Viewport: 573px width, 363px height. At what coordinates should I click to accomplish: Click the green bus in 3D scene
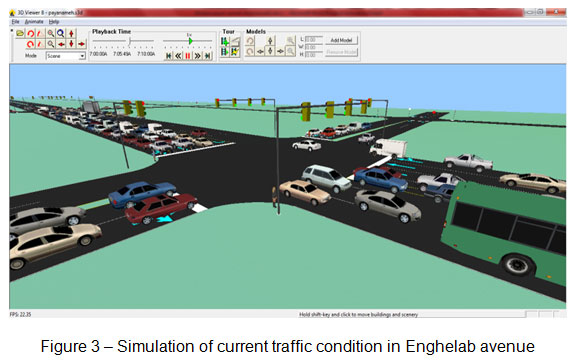(506, 230)
